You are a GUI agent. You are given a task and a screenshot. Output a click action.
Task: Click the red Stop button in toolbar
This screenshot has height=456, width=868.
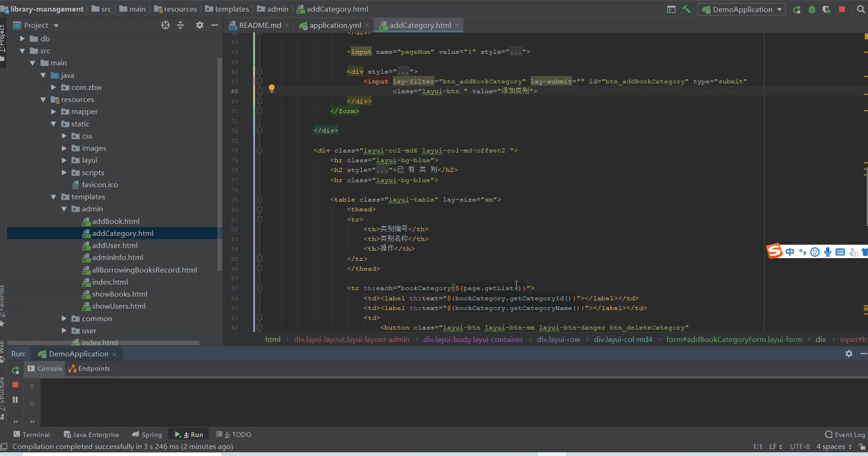click(x=842, y=9)
